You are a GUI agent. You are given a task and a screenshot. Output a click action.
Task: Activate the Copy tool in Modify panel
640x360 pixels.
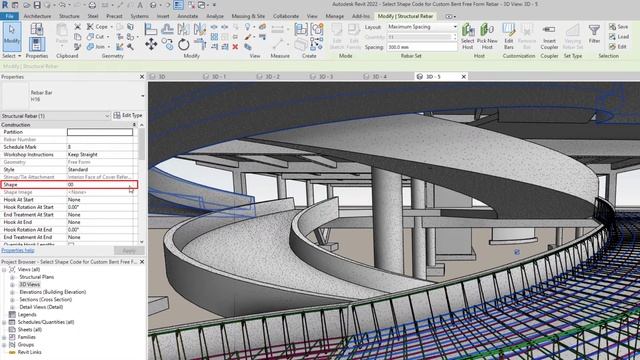167,44
